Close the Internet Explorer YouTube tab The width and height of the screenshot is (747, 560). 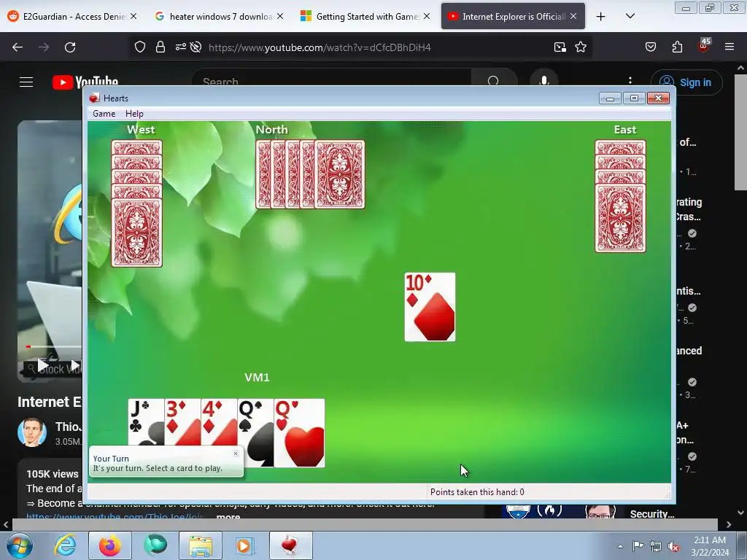(x=573, y=16)
